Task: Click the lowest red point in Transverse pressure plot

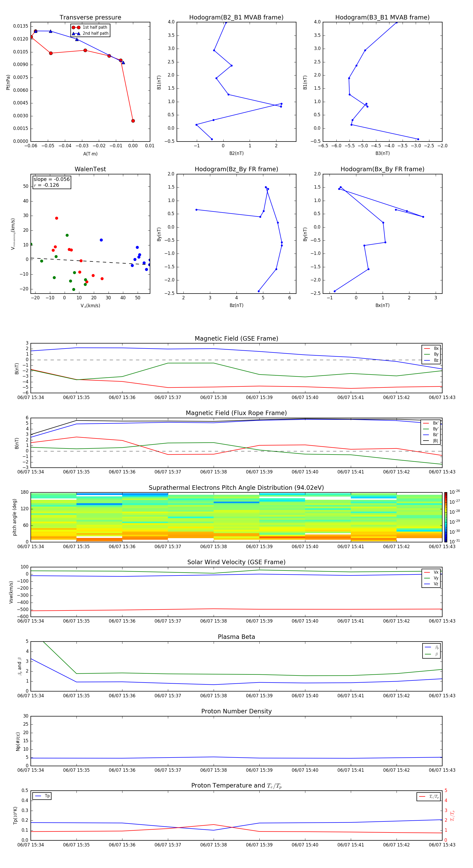Action: (x=133, y=121)
